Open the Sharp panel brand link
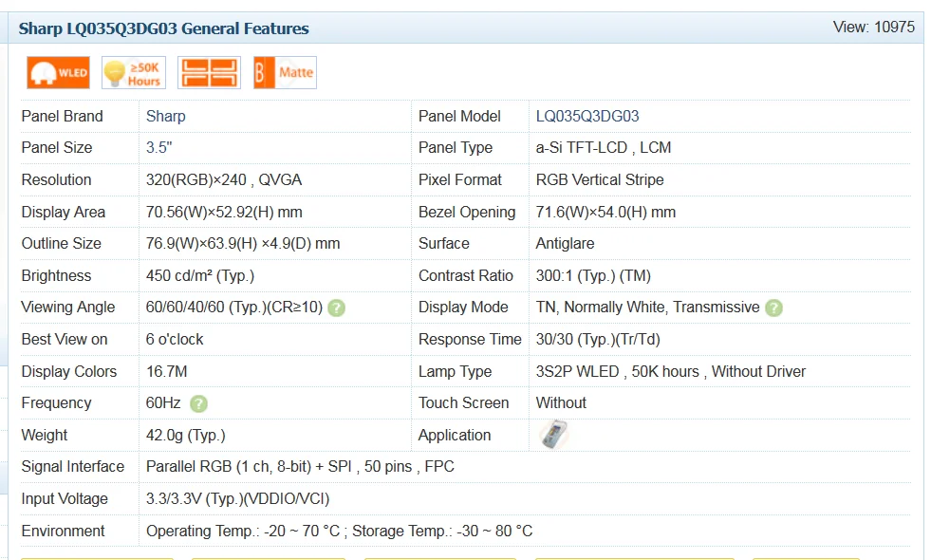 click(x=166, y=116)
